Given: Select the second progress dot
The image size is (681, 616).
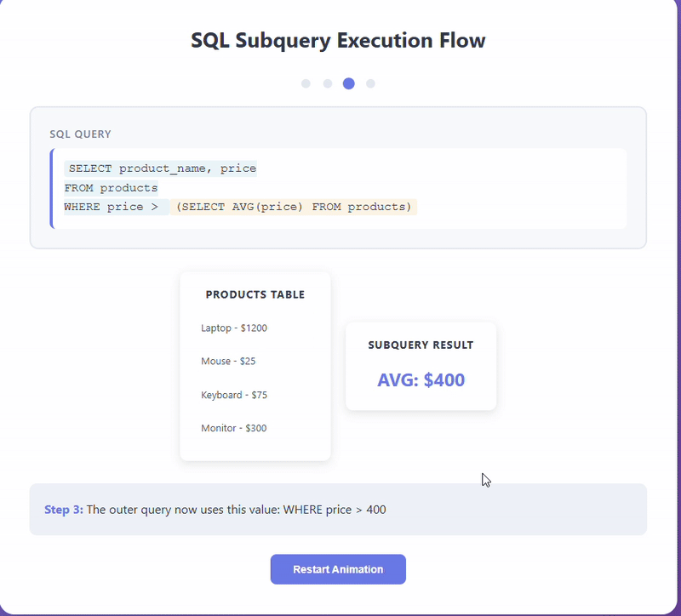Looking at the screenshot, I should click(328, 83).
